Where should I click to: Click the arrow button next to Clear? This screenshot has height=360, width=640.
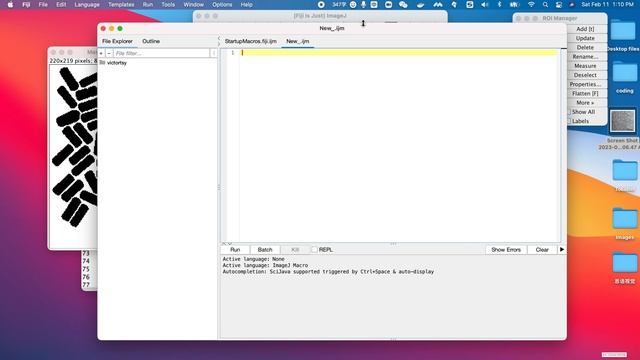coord(562,249)
